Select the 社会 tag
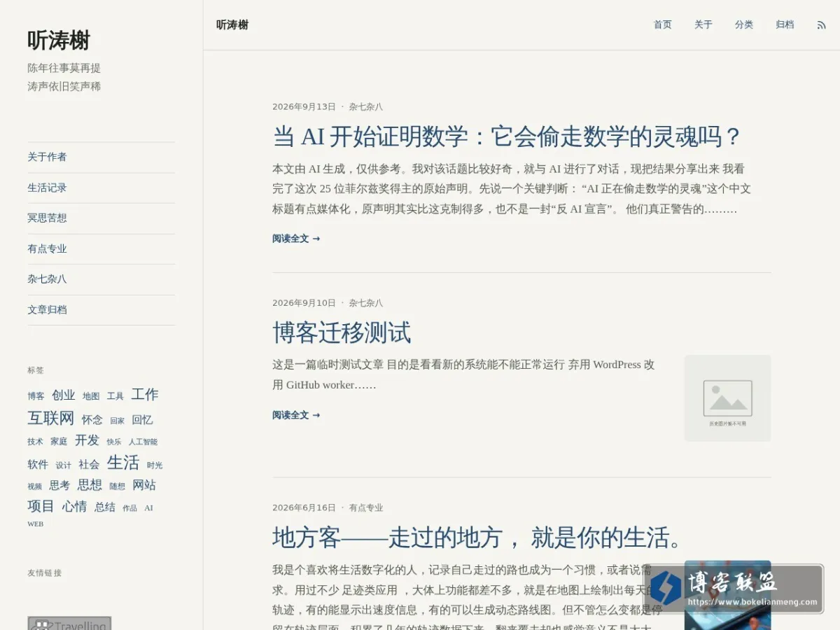 (89, 464)
